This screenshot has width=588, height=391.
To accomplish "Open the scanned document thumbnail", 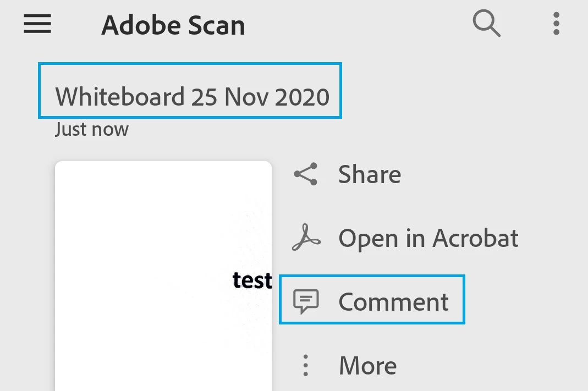I will tap(163, 275).
